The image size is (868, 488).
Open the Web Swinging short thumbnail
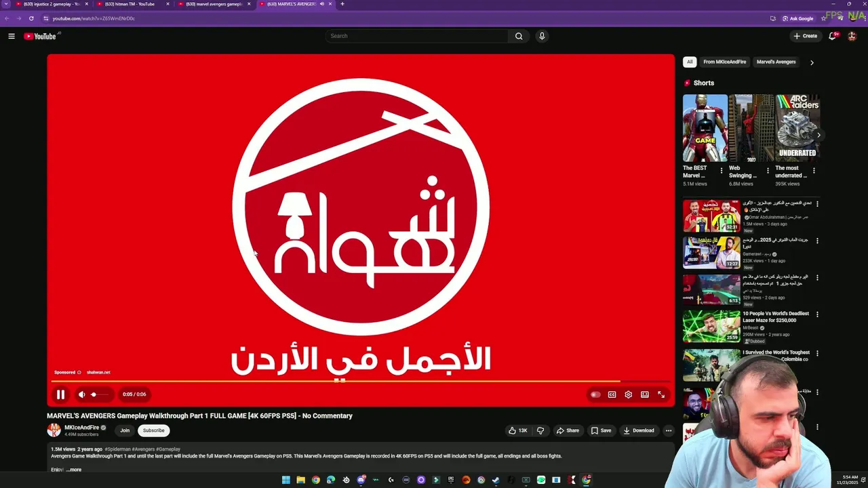[751, 128]
